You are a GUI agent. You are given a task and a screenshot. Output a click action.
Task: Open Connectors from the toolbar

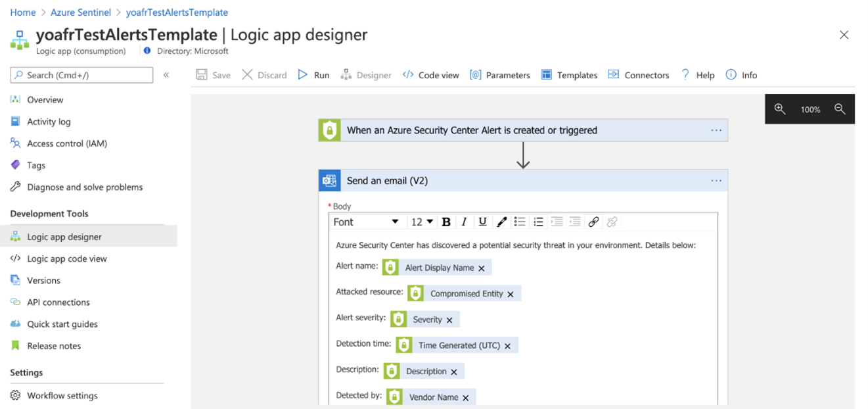[639, 75]
